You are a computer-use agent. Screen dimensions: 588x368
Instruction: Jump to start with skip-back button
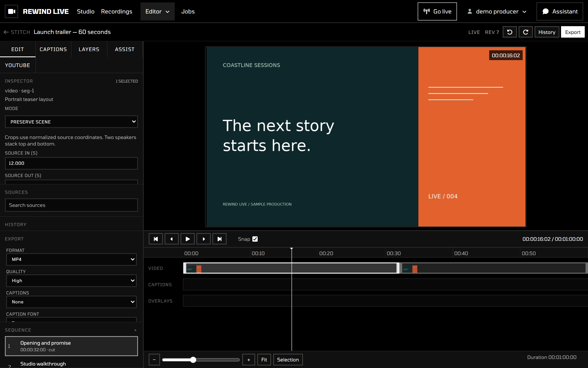coord(156,239)
